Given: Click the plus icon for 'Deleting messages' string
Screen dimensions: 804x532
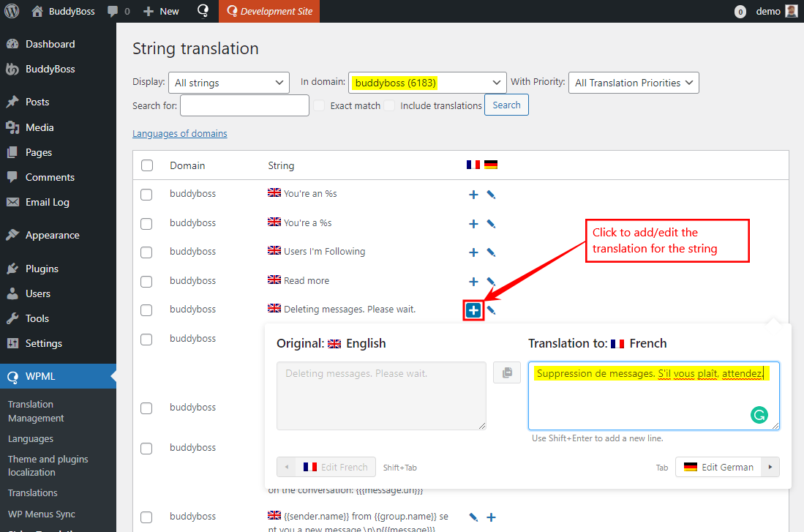Looking at the screenshot, I should 473,310.
